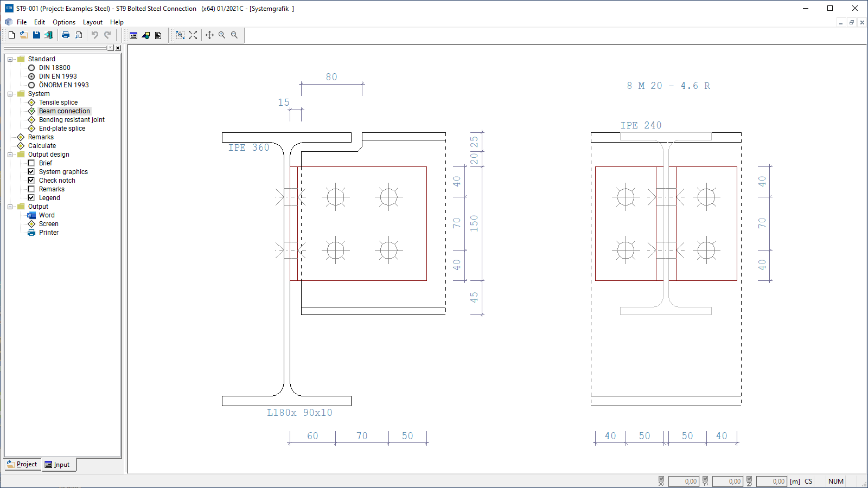
Task: Click the CS status bar indicator
Action: 808,481
